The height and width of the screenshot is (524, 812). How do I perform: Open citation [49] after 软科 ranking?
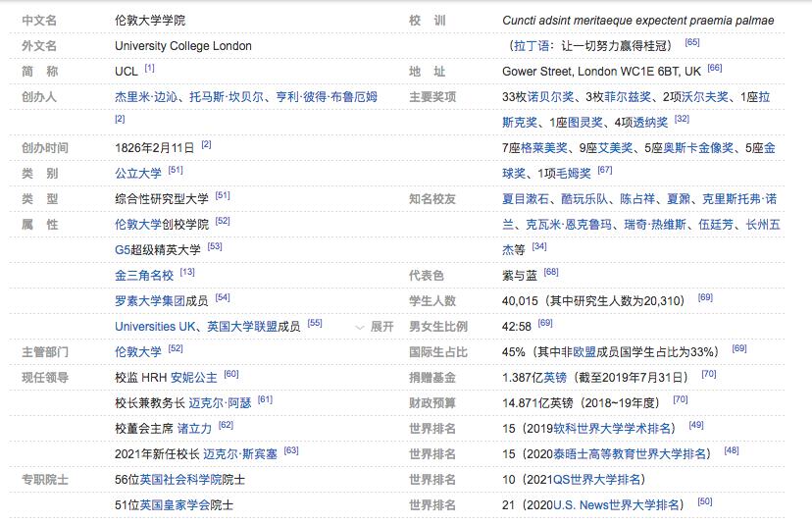pos(696,425)
